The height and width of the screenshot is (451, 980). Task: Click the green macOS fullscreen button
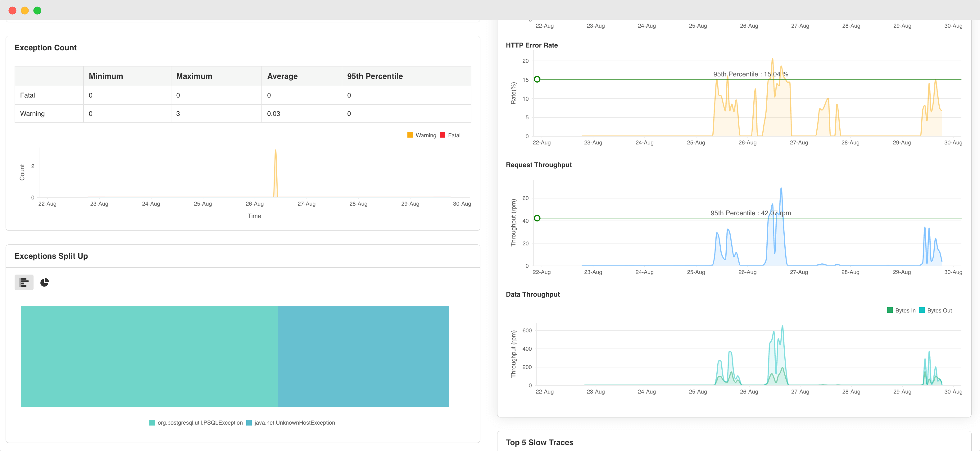pos(37,10)
